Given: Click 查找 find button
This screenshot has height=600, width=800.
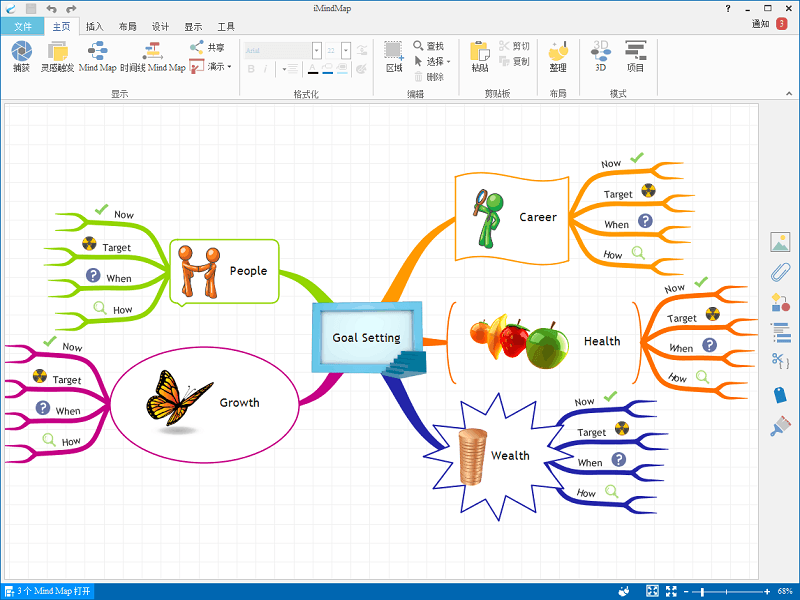Looking at the screenshot, I should [429, 46].
